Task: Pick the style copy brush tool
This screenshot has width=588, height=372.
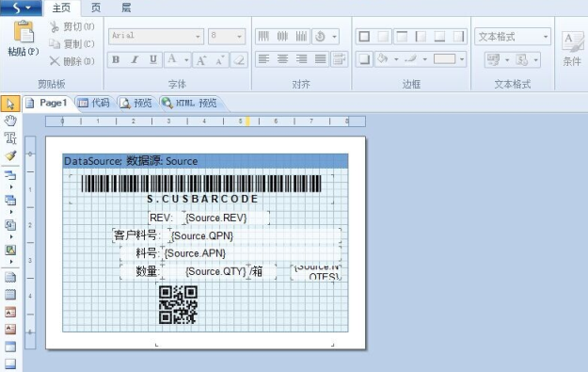Action: pos(10,155)
